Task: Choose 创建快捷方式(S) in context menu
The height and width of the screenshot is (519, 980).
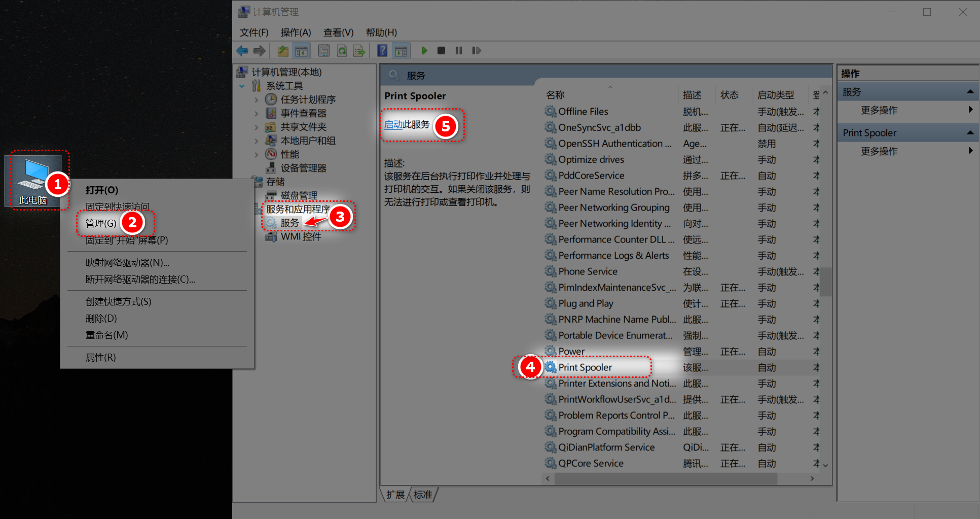Action: [x=157, y=302]
